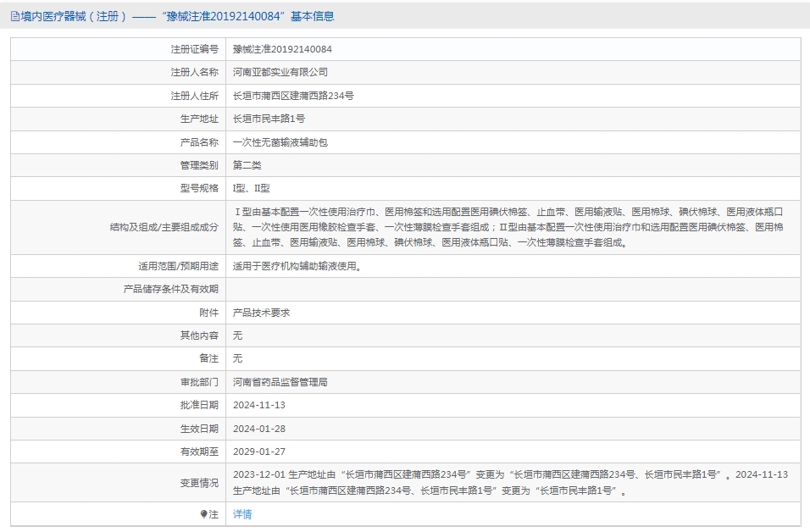Select intended use 适用于医疗机构辅助输液使用
Viewport: 810px width, 532px height.
[297, 266]
